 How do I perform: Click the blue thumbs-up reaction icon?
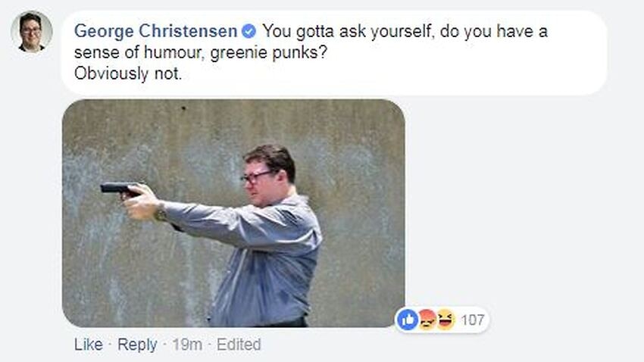coord(408,320)
